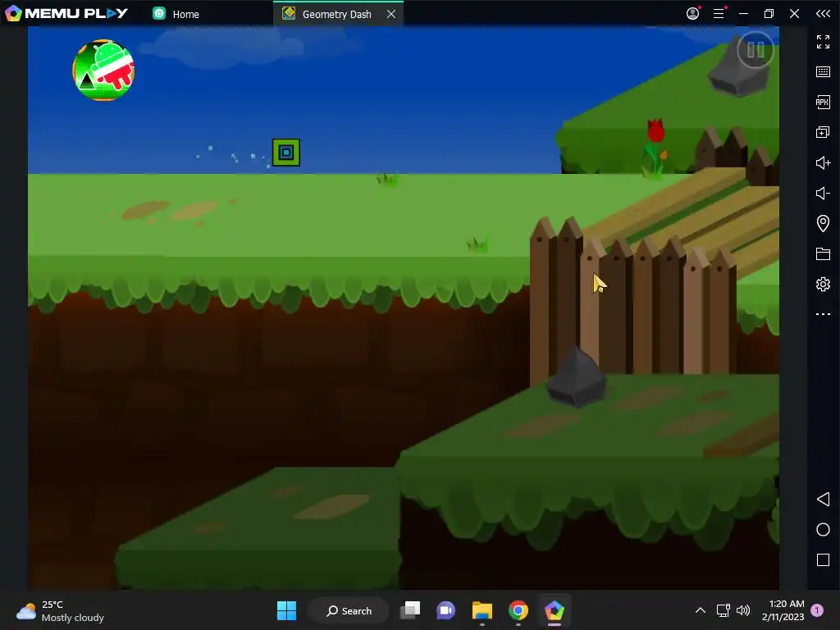Restore down the MEmu window
This screenshot has width=840, height=630.
tap(769, 13)
